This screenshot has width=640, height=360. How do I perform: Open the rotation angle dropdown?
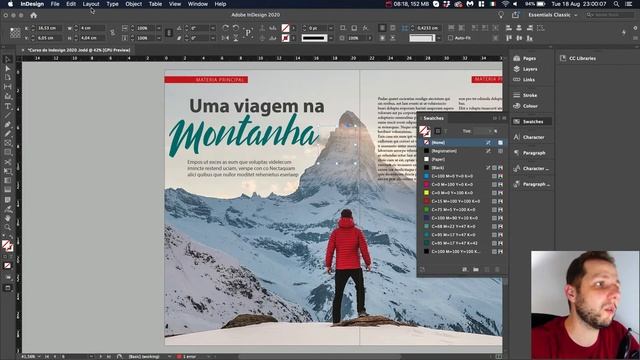click(213, 28)
